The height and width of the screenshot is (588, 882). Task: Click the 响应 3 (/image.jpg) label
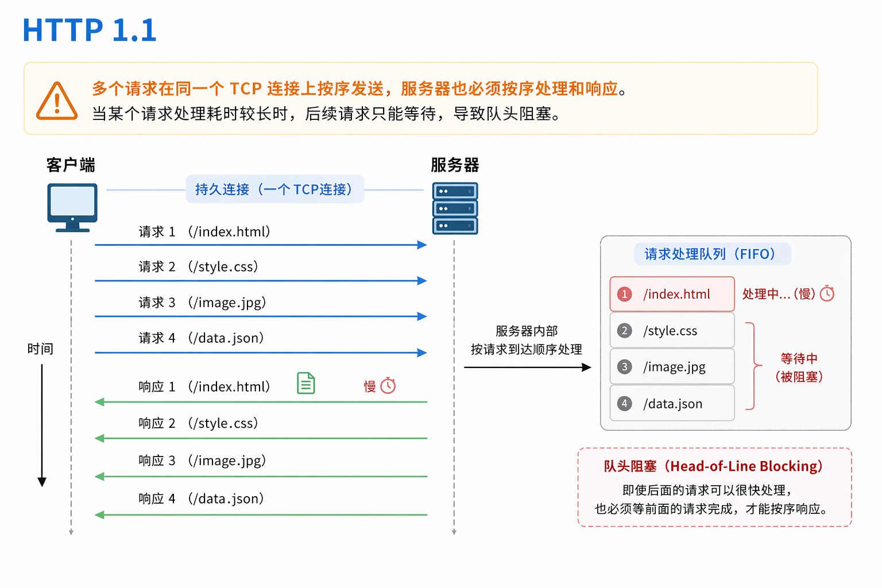click(203, 461)
